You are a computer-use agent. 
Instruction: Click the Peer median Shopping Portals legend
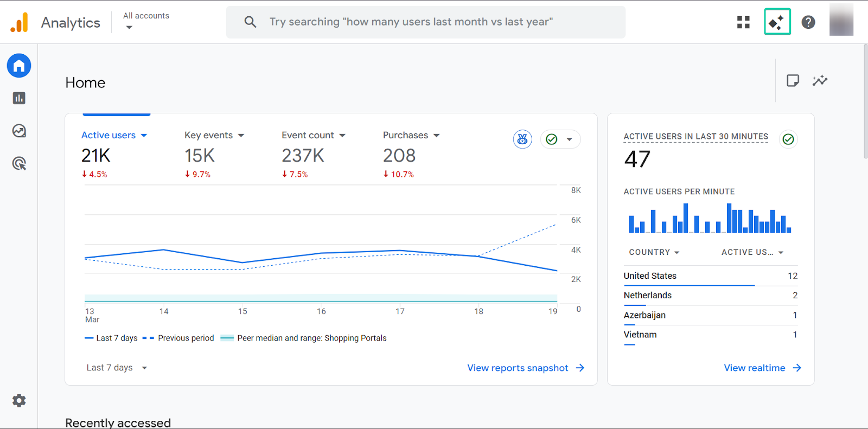pyautogui.click(x=304, y=338)
